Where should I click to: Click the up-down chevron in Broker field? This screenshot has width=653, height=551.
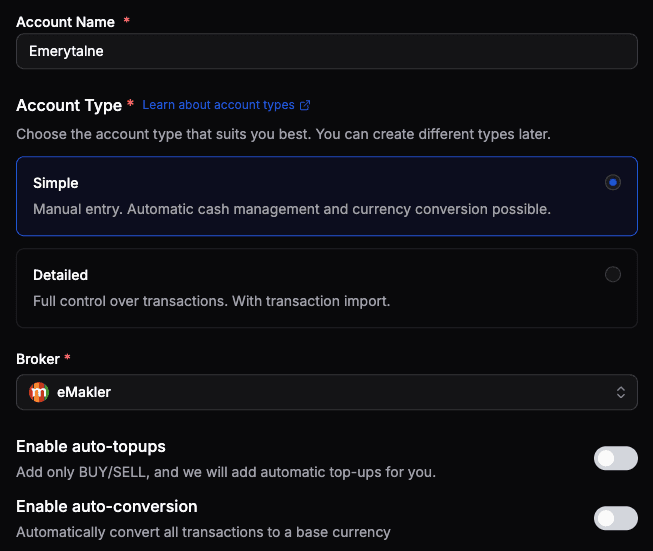click(620, 392)
